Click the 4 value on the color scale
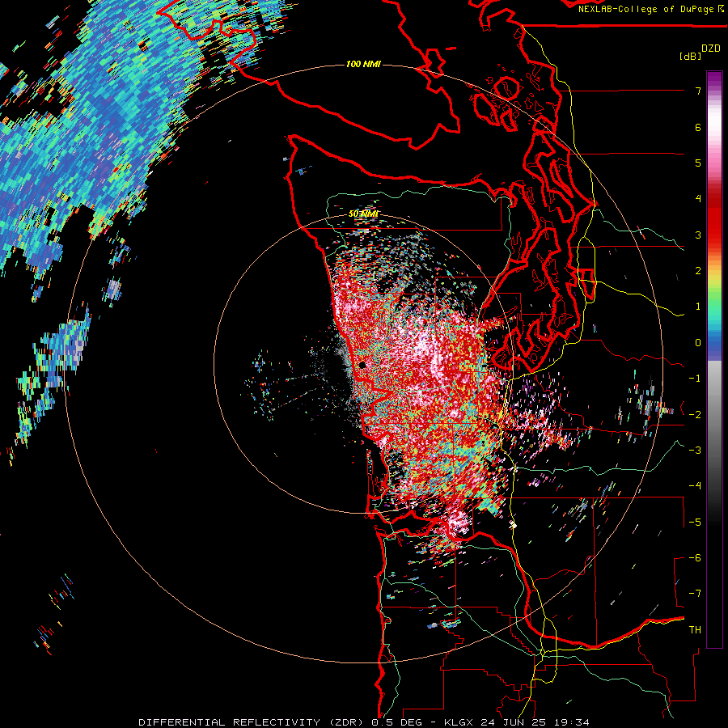 (x=698, y=199)
